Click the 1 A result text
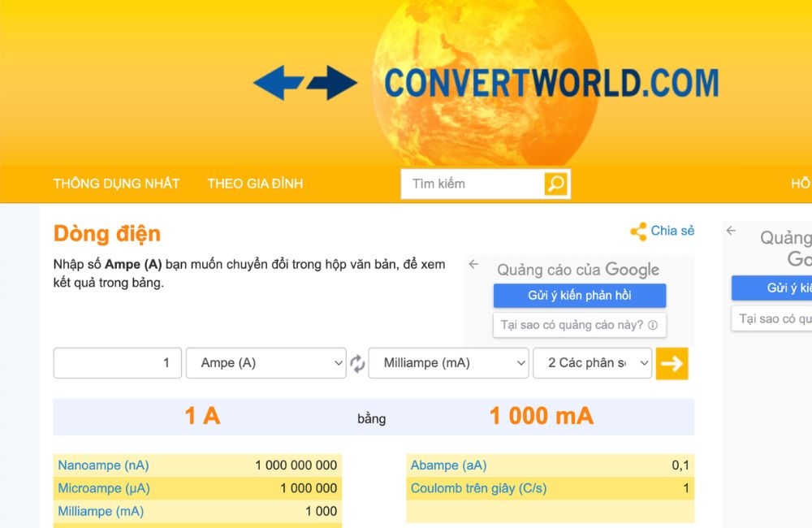This screenshot has width=812, height=528. 202,416
